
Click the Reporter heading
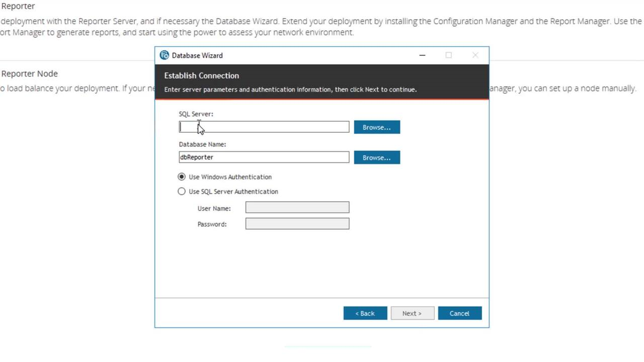pos(18,6)
